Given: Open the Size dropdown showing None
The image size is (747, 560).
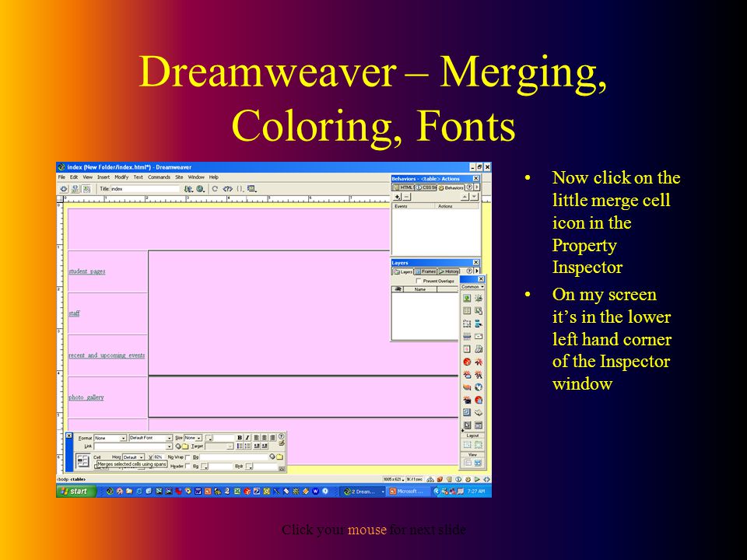Looking at the screenshot, I should point(193,438).
